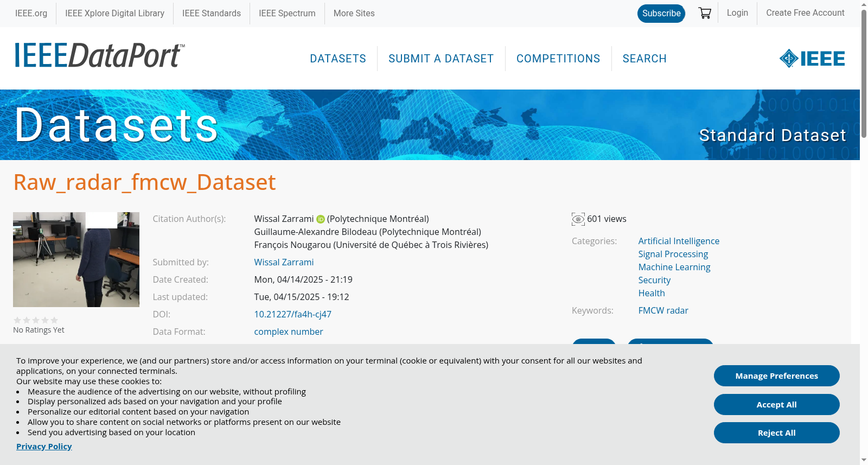Image resolution: width=868 pixels, height=465 pixels.
Task: Click the IEEE logo at top right
Action: pos(812,59)
